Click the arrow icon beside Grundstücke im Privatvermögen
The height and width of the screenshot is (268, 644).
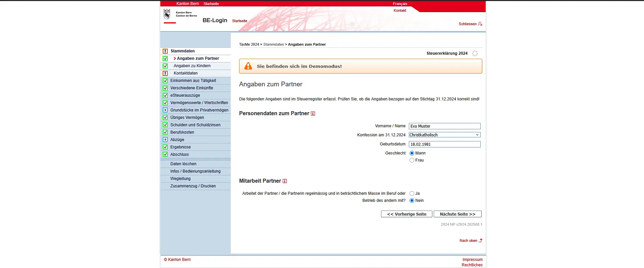tap(165, 110)
